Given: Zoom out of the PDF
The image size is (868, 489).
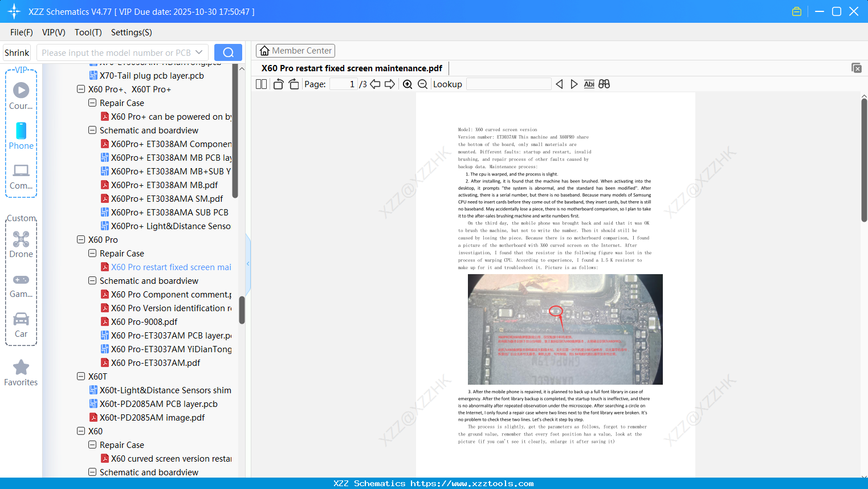Looking at the screenshot, I should pyautogui.click(x=422, y=84).
